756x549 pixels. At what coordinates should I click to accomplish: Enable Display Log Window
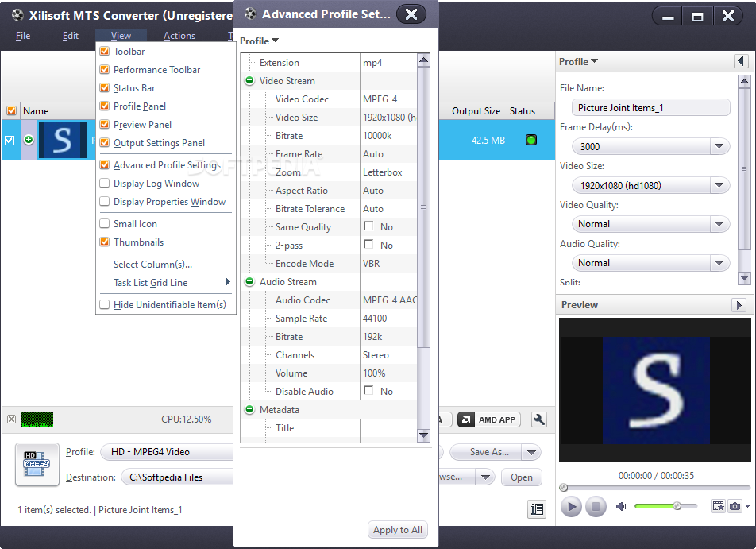(105, 184)
